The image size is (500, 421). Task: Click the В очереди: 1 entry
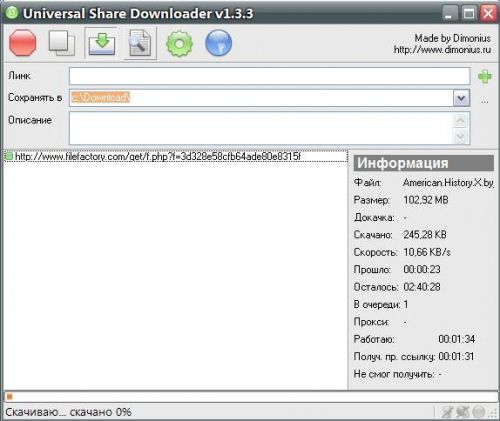coord(381,305)
